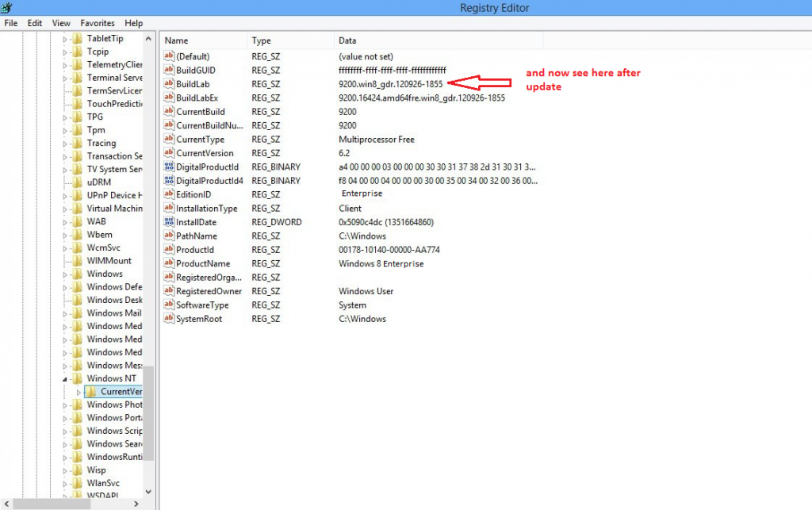Click the InstallDate DWORD value icon
Screen dimensions: 812x510
(169, 222)
